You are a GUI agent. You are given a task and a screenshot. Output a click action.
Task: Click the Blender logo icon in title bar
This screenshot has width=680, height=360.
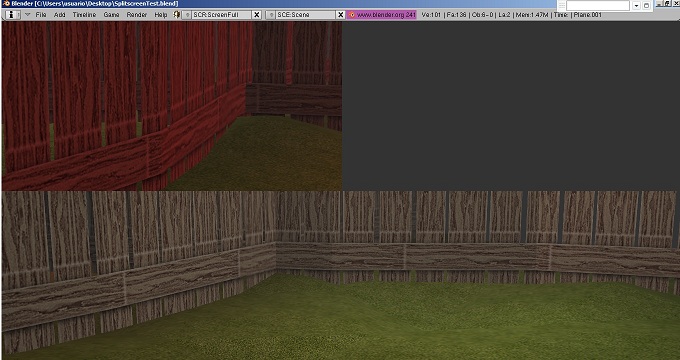pos(6,3)
